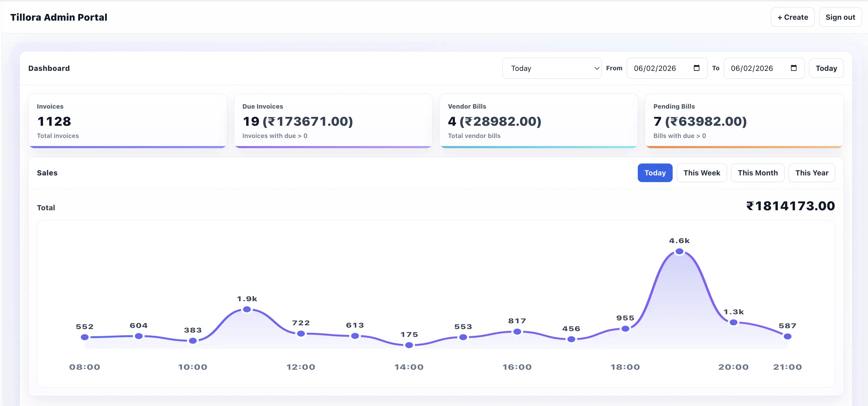This screenshot has width=868, height=406.
Task: Click the 175 data point near 14:00
Action: tap(409, 345)
